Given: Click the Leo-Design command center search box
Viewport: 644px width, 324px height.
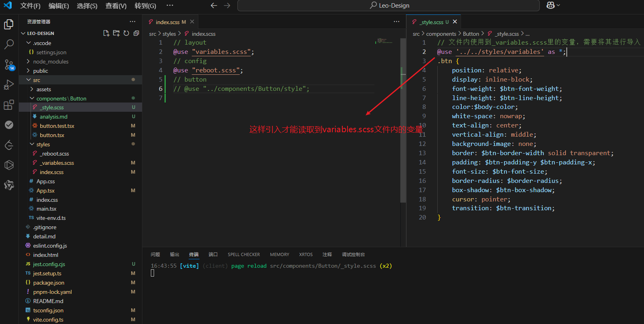Looking at the screenshot, I should point(389,6).
